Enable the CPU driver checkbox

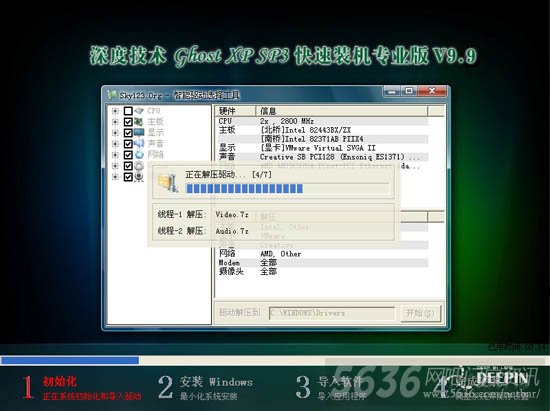click(x=128, y=111)
